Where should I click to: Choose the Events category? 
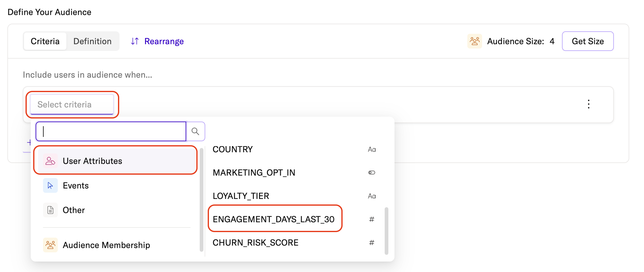click(x=76, y=185)
